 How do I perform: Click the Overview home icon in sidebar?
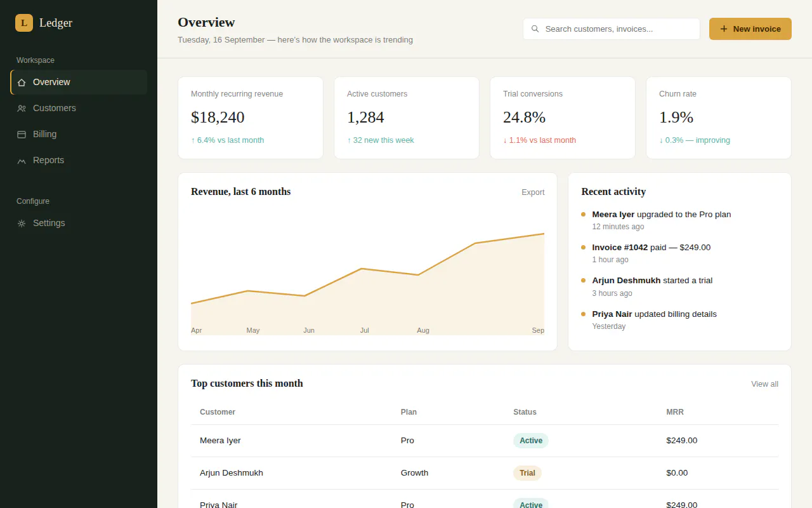[22, 83]
